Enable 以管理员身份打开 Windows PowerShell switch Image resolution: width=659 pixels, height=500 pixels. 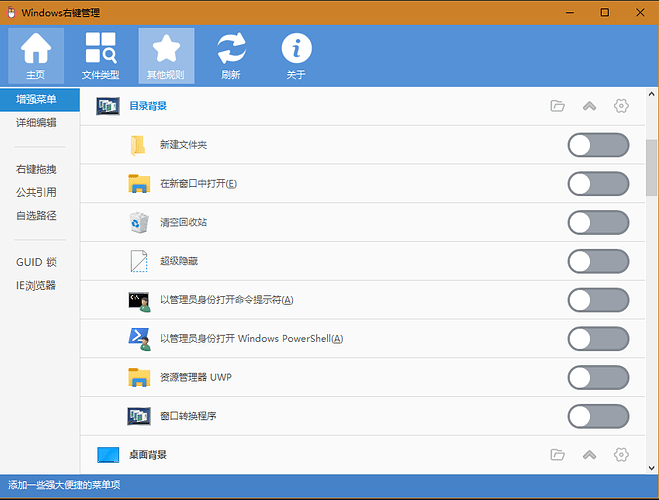[598, 339]
